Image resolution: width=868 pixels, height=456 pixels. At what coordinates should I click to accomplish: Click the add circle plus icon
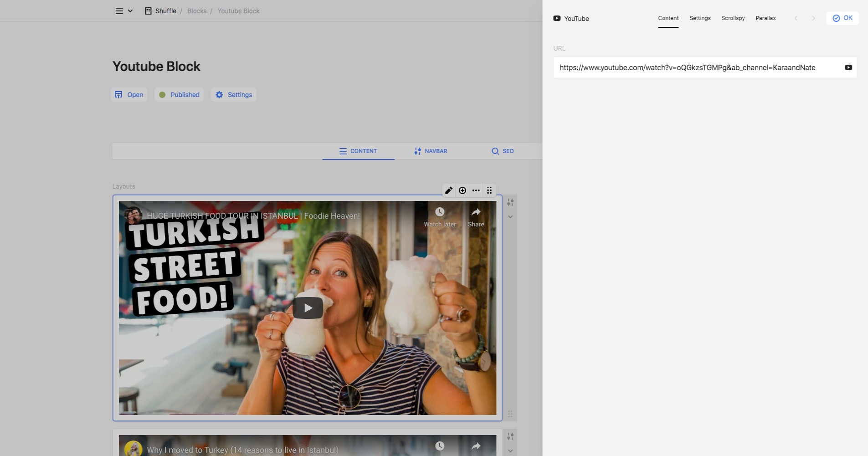point(462,190)
